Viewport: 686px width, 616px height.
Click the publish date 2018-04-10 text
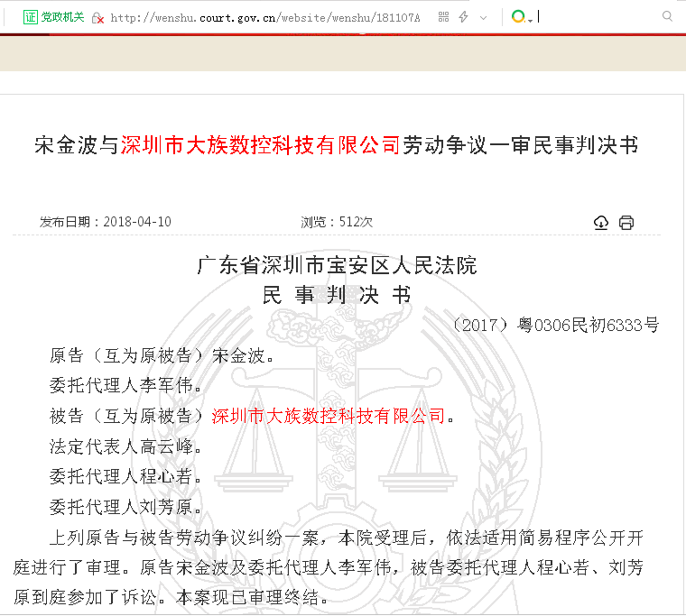coord(137,222)
